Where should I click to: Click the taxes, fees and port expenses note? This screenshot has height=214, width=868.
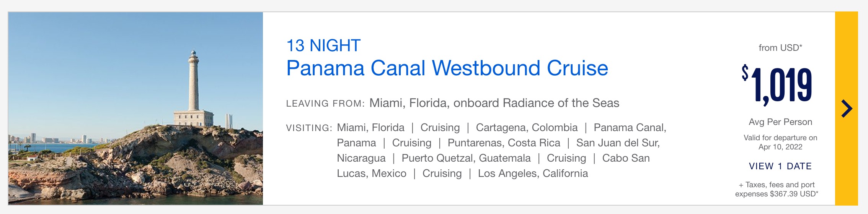(777, 189)
